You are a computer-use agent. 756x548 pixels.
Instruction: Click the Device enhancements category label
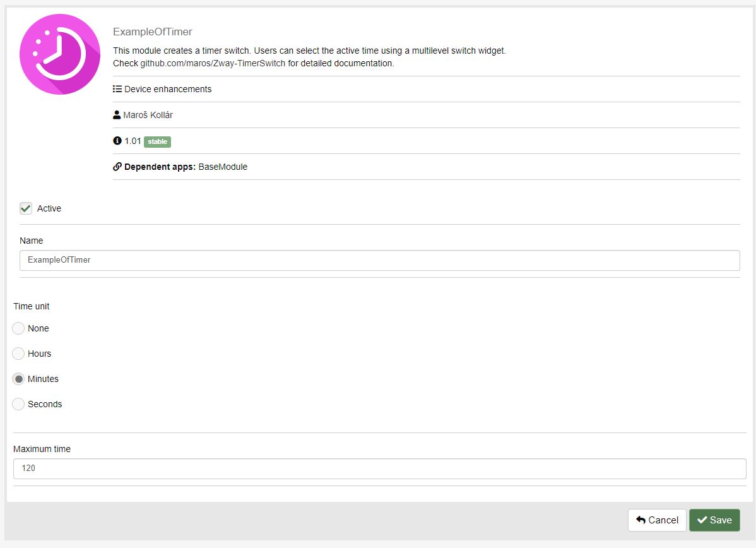[168, 89]
